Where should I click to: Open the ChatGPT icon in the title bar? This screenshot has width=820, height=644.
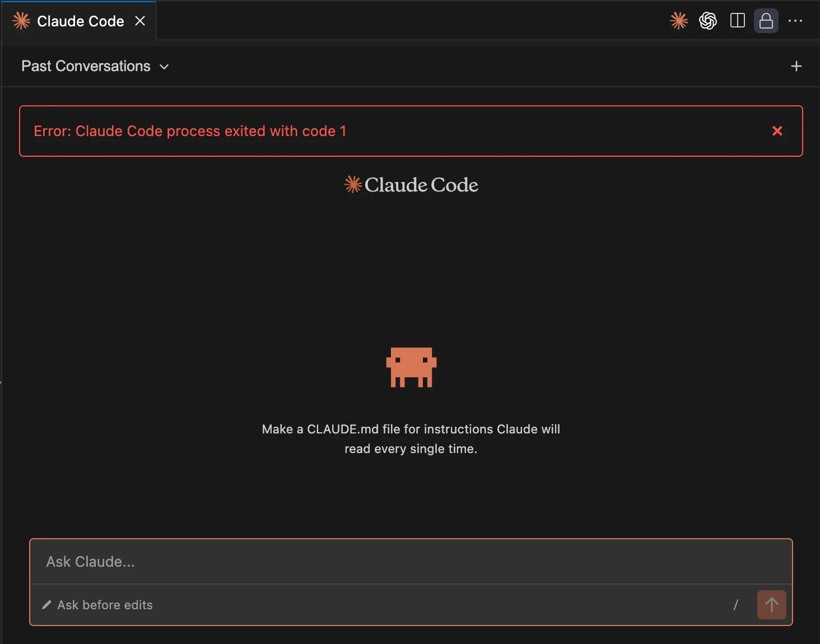[x=708, y=21]
